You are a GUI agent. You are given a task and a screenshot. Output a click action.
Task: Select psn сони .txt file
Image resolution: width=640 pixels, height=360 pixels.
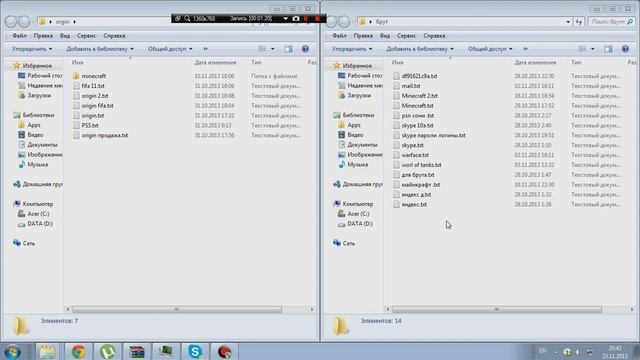(418, 116)
